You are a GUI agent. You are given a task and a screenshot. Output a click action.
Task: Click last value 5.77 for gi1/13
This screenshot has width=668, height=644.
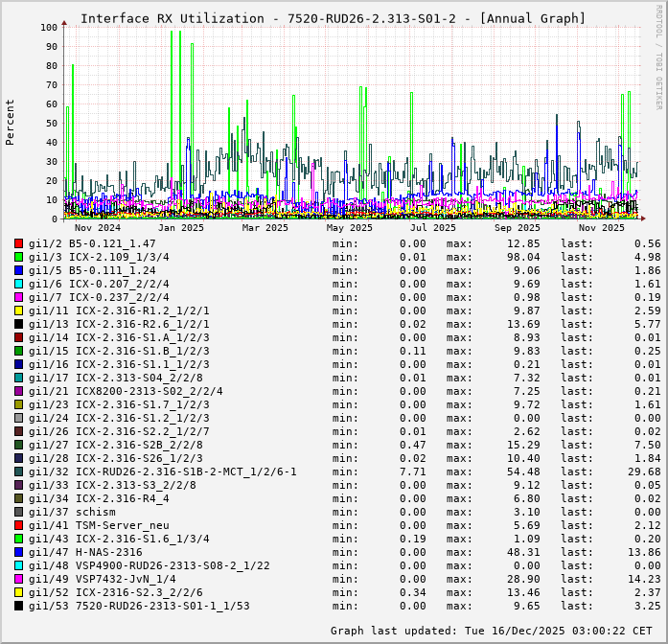648,324
